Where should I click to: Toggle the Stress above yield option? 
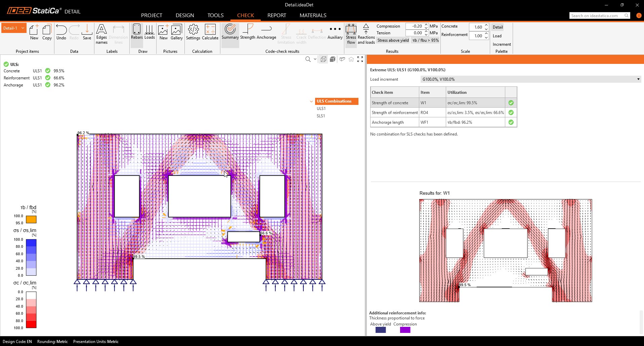pos(393,40)
